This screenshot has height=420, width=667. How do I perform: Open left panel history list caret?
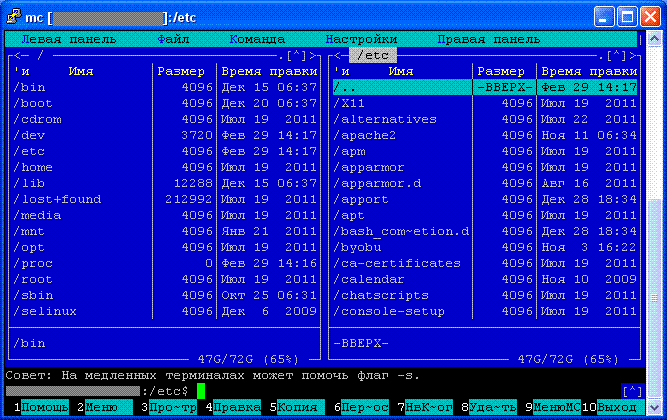point(296,56)
